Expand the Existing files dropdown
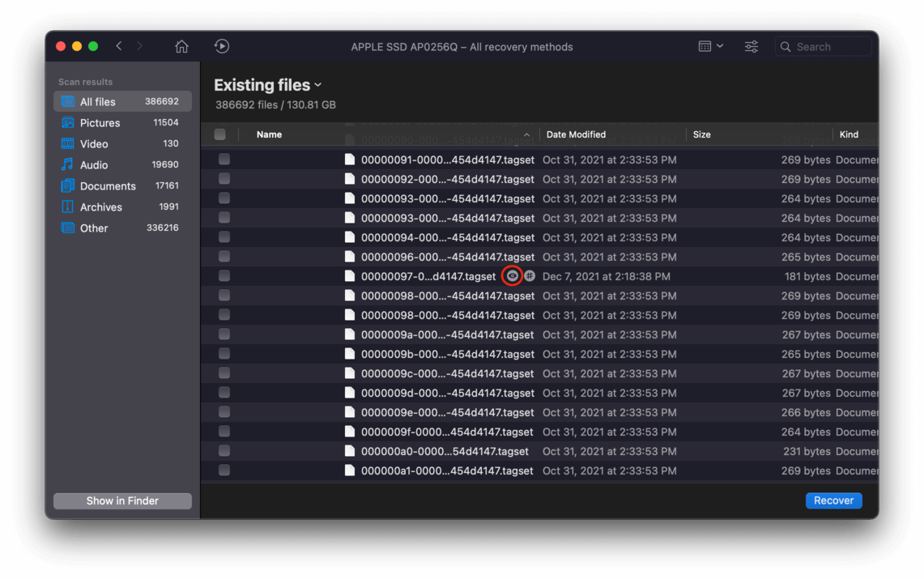This screenshot has width=924, height=579. tap(318, 85)
